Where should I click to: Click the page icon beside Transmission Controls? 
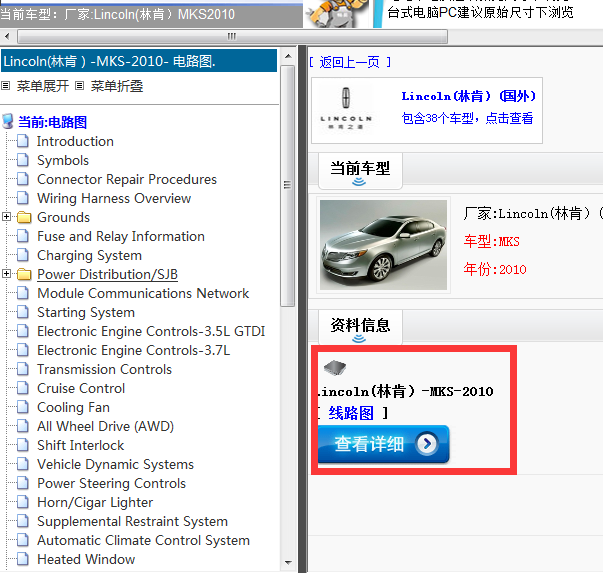[x=23, y=369]
